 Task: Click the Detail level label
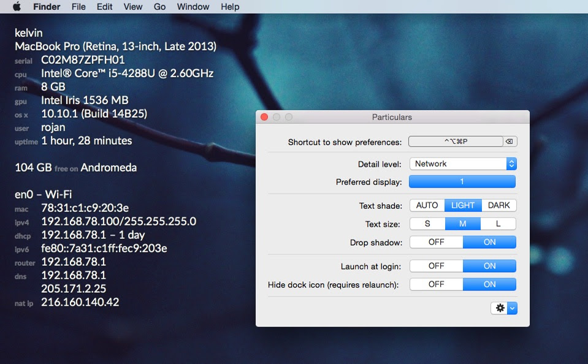coord(380,164)
